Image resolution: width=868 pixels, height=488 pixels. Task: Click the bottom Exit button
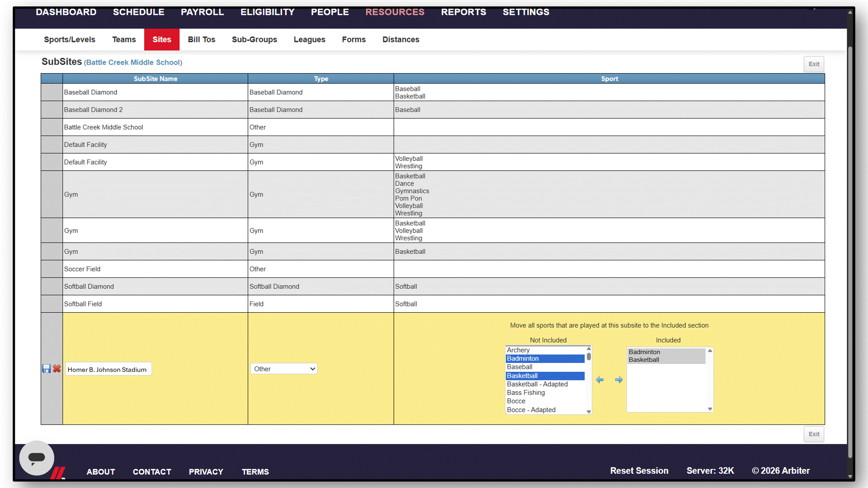coord(814,434)
